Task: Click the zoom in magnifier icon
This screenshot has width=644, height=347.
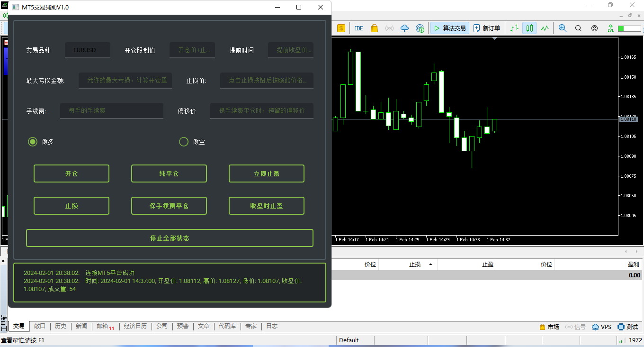Action: [563, 28]
